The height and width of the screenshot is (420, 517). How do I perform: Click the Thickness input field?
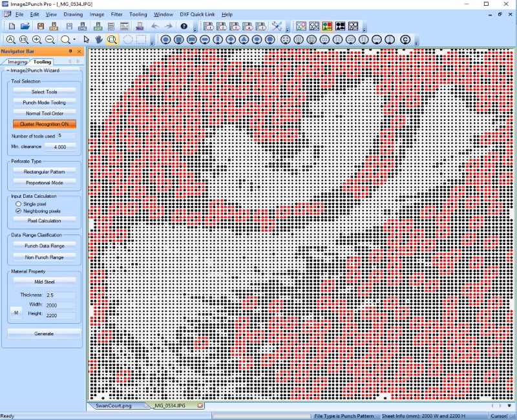pos(61,295)
